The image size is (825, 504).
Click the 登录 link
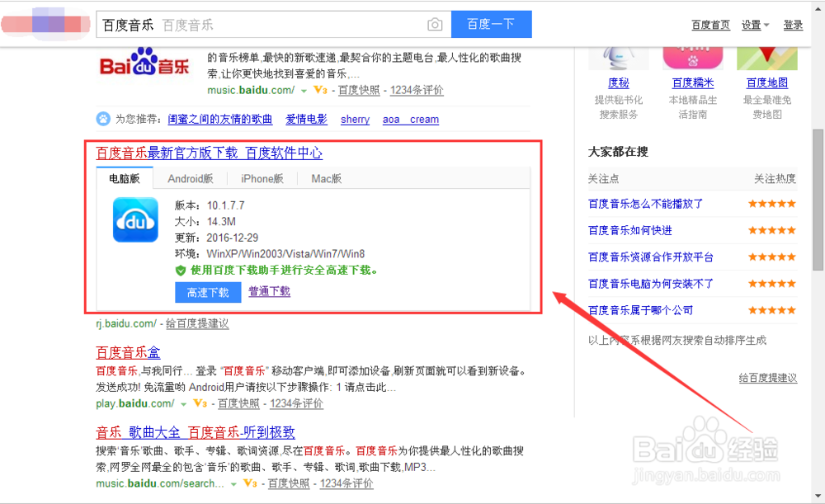[793, 25]
